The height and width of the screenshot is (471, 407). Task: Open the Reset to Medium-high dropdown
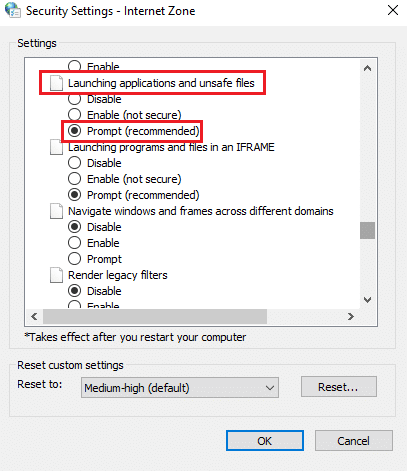(180, 388)
